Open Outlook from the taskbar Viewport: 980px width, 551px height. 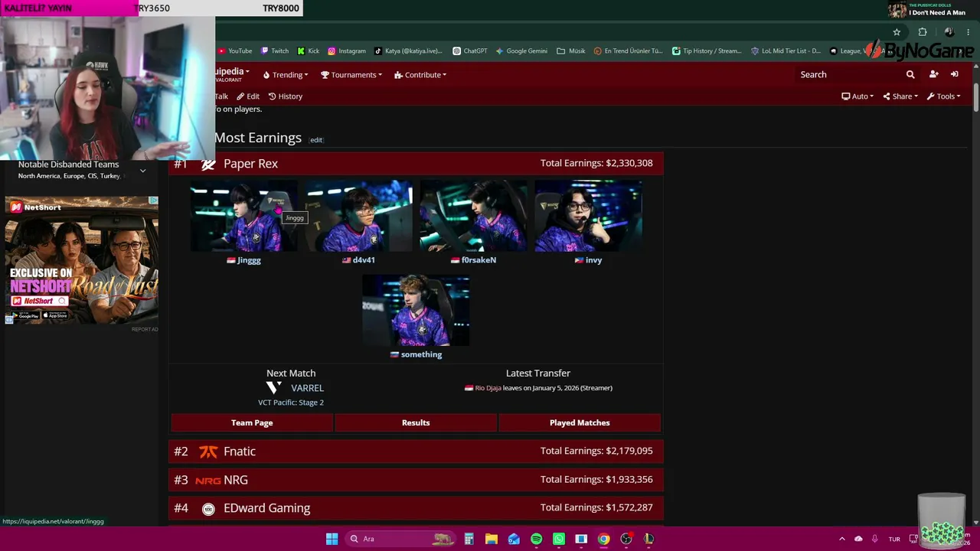pyautogui.click(x=514, y=539)
